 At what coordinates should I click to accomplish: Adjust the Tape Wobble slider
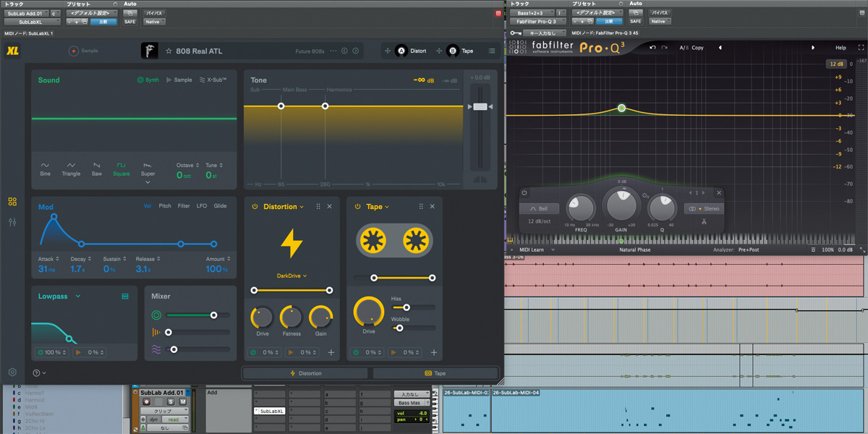tap(399, 328)
